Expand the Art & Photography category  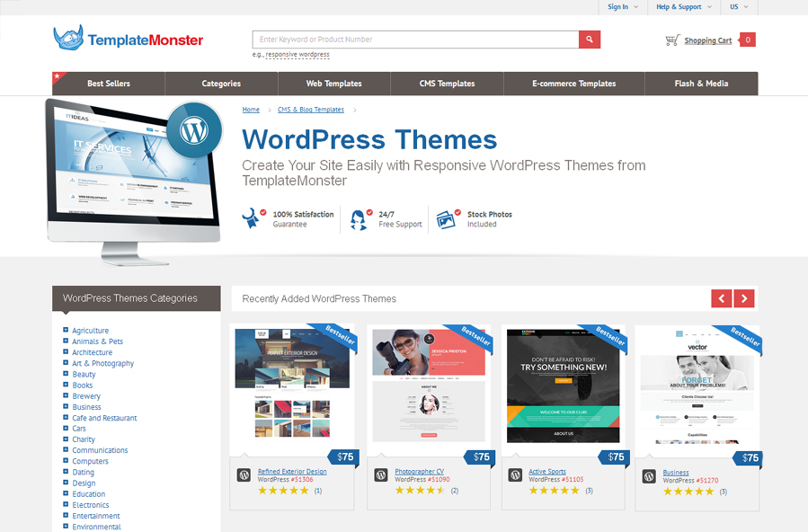pos(66,362)
